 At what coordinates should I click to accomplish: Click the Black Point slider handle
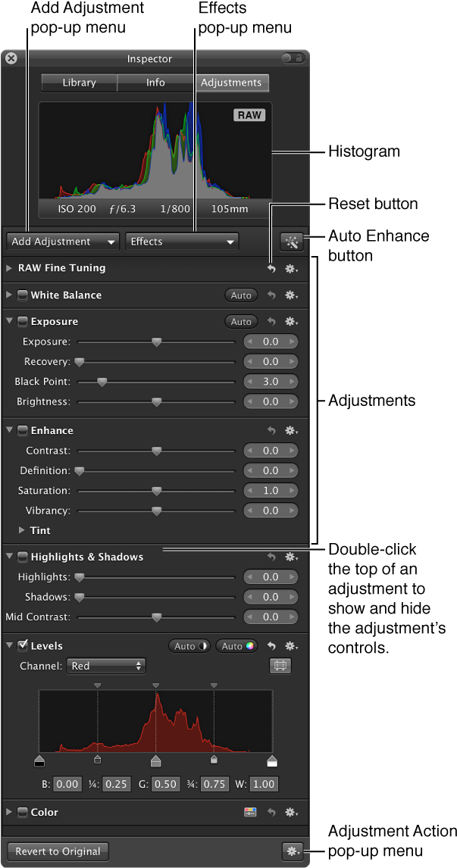102,382
